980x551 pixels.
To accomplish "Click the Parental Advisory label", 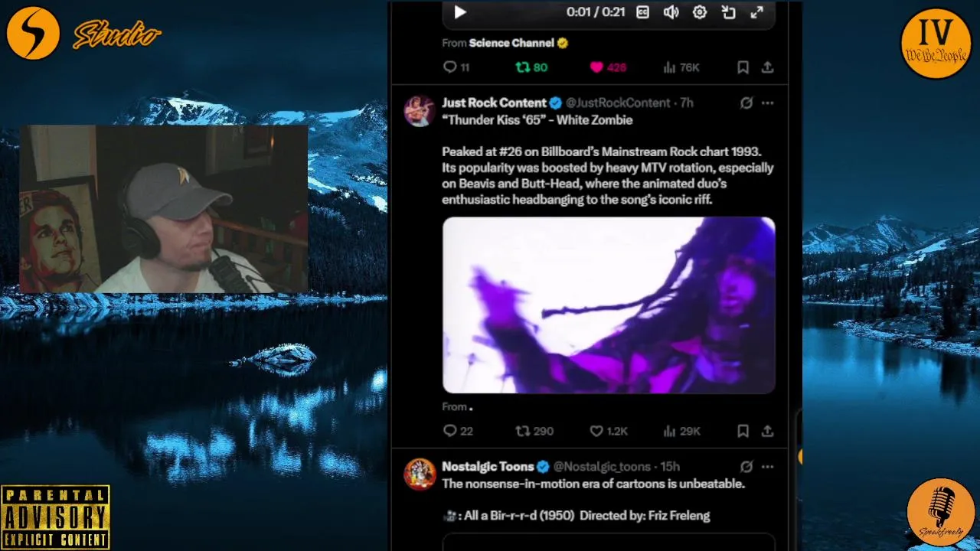I will 55,517.
